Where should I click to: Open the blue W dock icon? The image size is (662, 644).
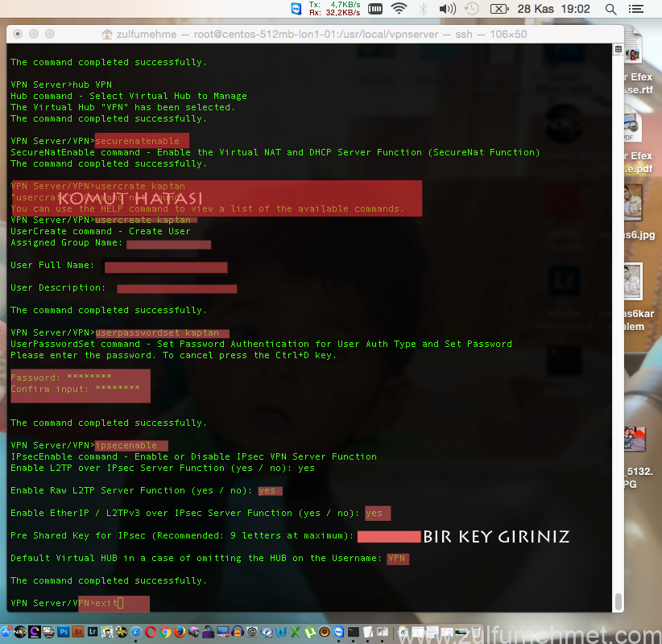[x=281, y=632]
